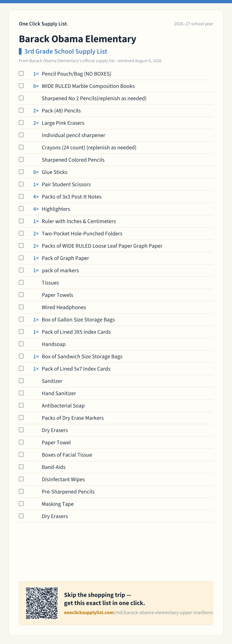Tick the WIDE RULED Marble Composition Books checkbox
This screenshot has width=232, height=644.
point(21,86)
